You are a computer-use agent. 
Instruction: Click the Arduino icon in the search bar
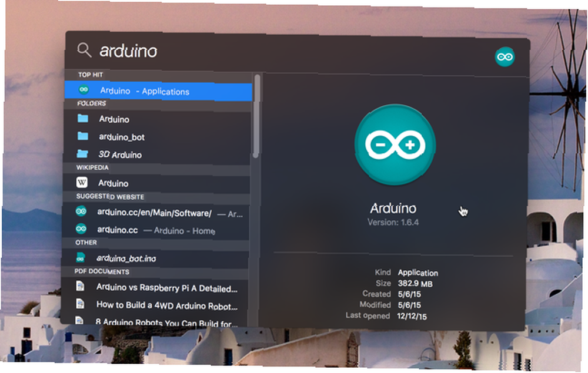(505, 57)
